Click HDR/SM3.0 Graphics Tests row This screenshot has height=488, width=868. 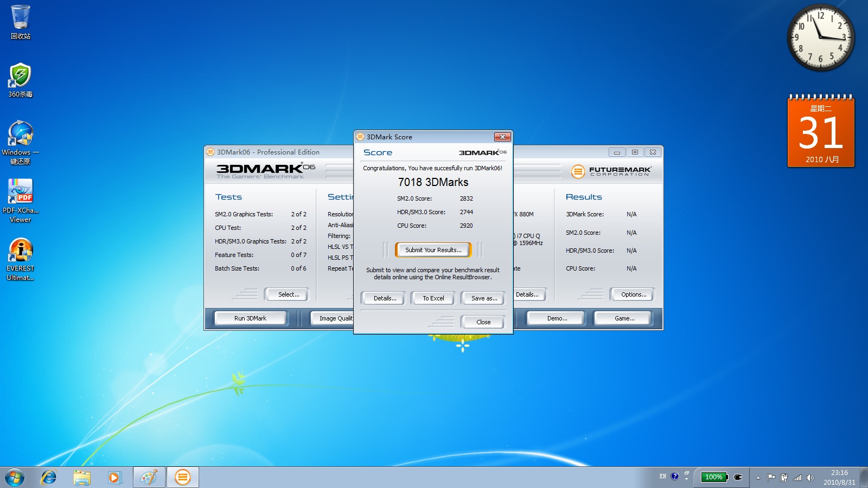260,241
